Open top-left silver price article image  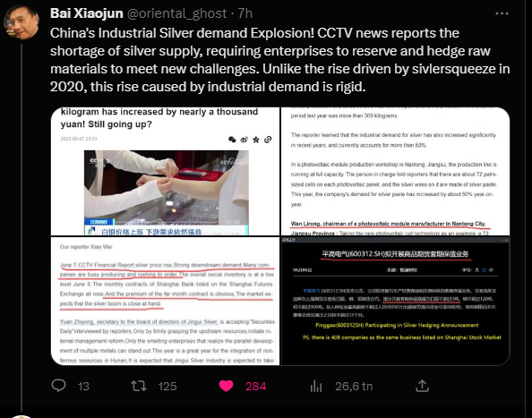click(165, 171)
